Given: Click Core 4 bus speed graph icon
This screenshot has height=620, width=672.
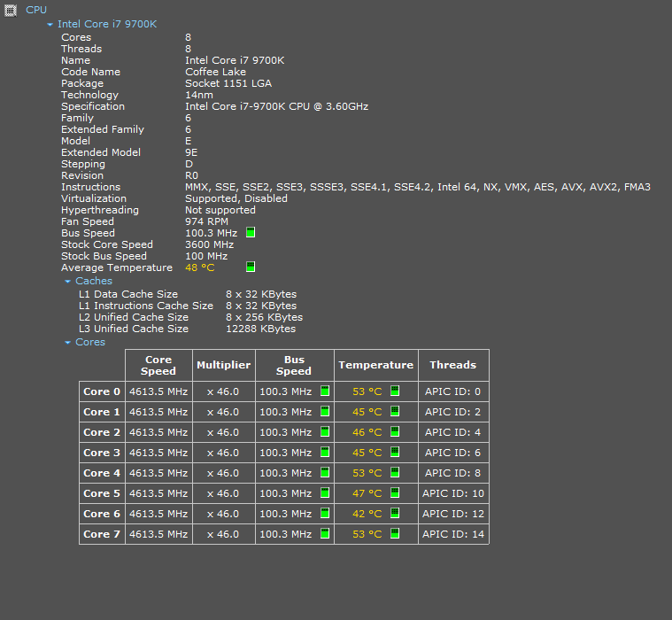Looking at the screenshot, I should tap(325, 472).
